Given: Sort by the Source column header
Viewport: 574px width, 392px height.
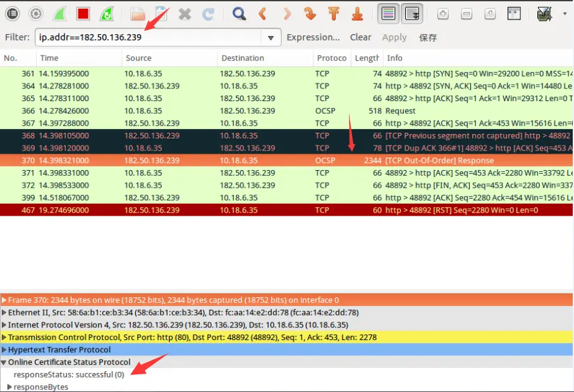Looking at the screenshot, I should (169, 58).
